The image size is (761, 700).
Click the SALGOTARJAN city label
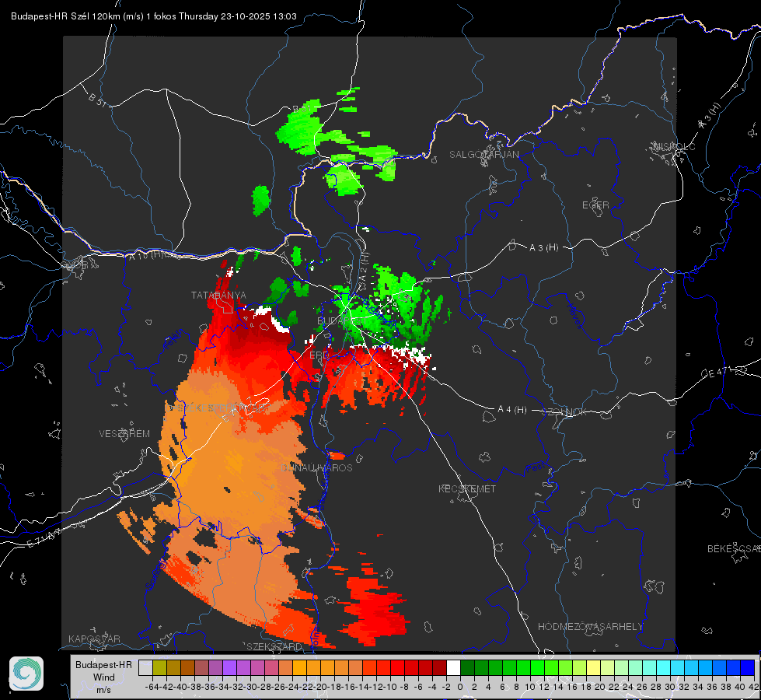click(483, 155)
